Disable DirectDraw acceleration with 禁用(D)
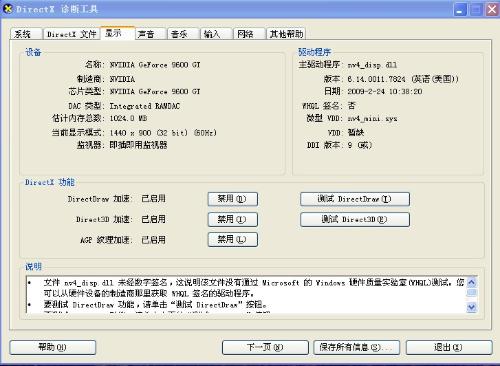 click(233, 199)
